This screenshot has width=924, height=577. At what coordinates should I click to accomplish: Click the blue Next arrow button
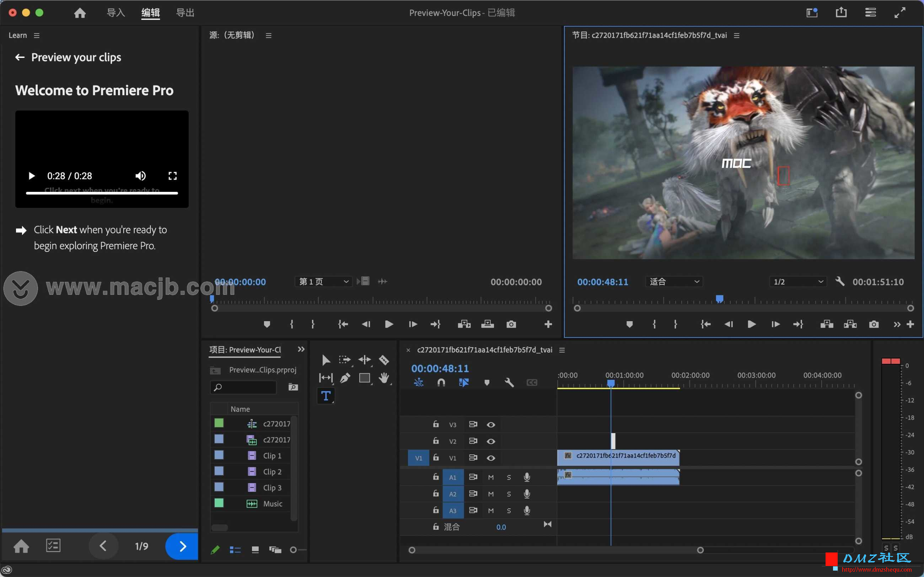(x=182, y=546)
